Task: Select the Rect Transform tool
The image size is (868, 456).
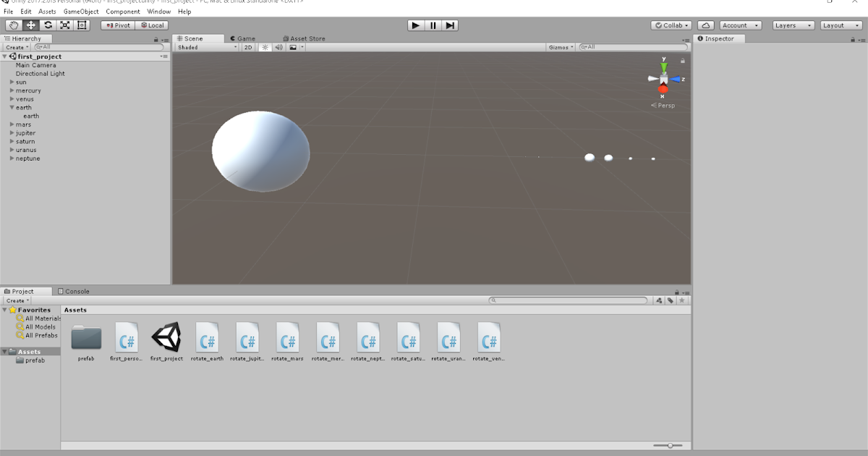Action: (x=81, y=25)
